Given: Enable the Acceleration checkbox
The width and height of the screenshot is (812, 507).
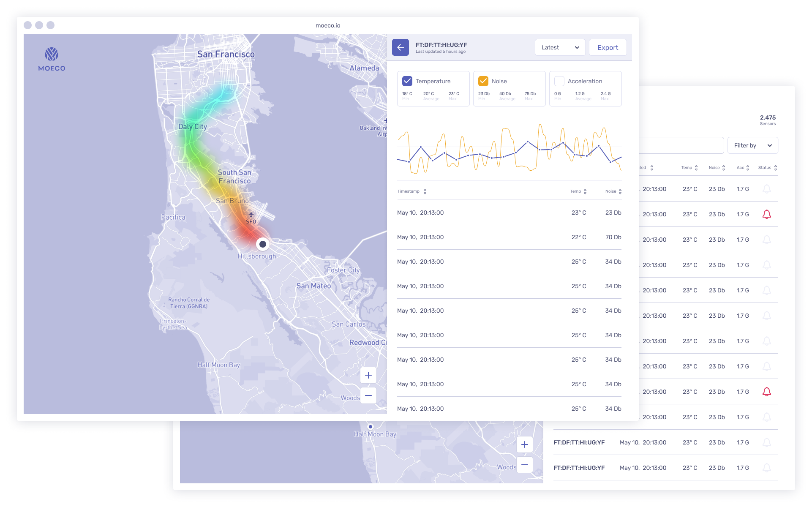Looking at the screenshot, I should (559, 81).
